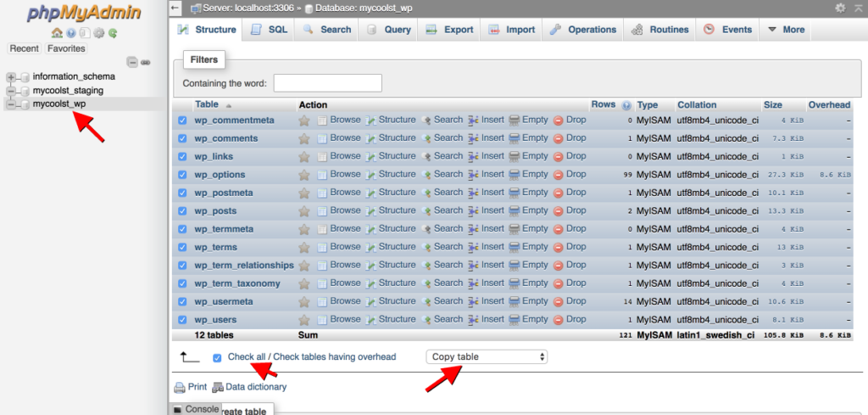Toggle the wp_postmeta checkbox
The width and height of the screenshot is (868, 415).
point(182,193)
